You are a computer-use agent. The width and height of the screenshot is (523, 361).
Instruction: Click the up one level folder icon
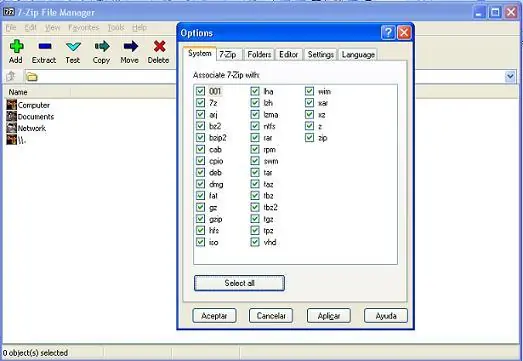click(11, 76)
